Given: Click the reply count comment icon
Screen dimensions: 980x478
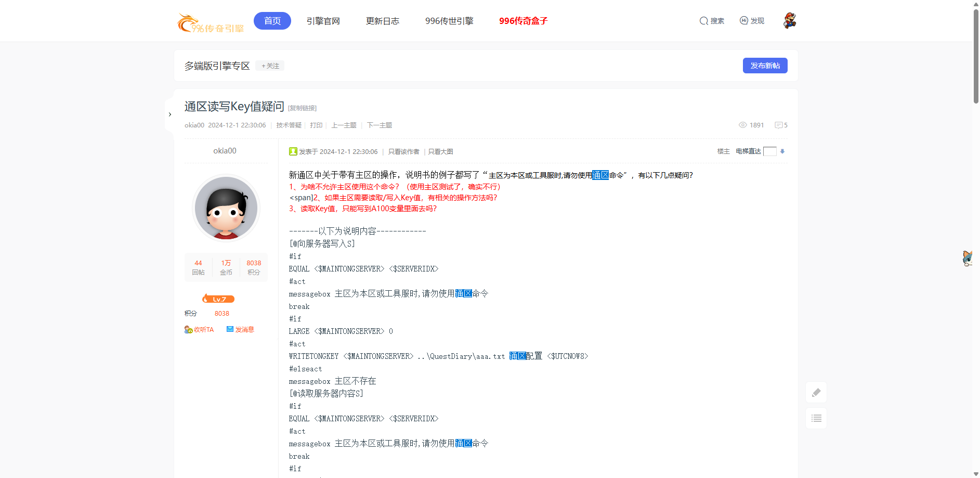Looking at the screenshot, I should coord(778,125).
